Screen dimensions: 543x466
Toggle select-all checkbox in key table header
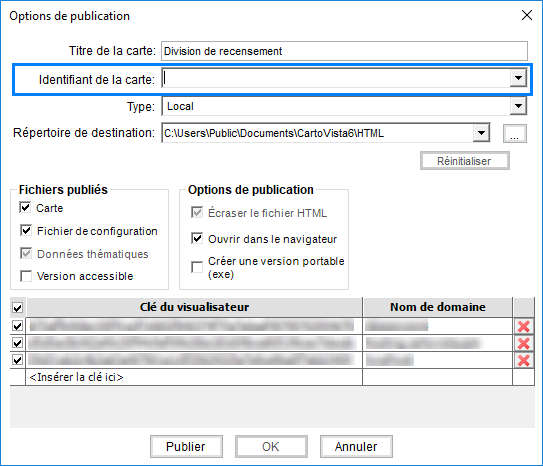point(17,307)
